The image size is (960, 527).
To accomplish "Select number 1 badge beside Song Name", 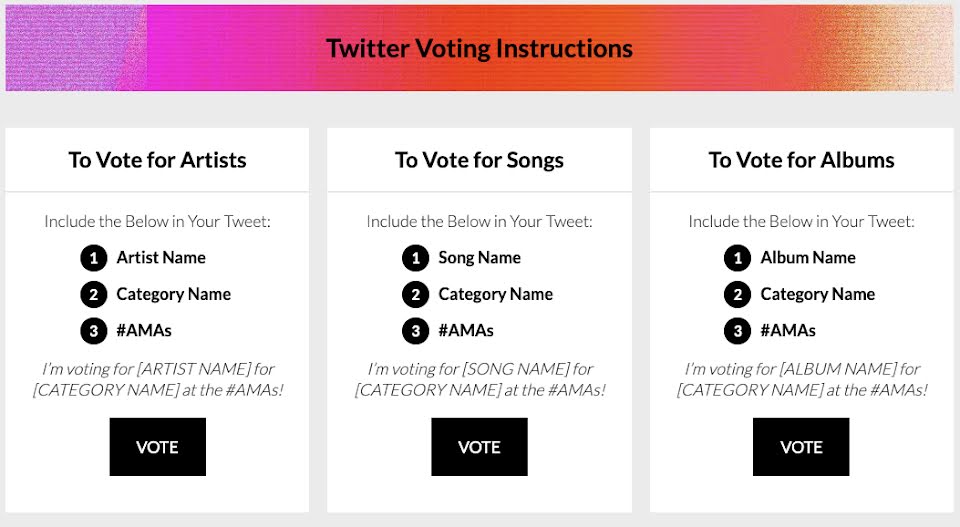I will click(x=416, y=258).
